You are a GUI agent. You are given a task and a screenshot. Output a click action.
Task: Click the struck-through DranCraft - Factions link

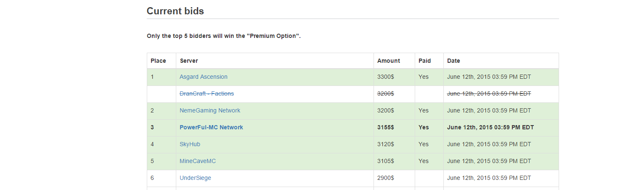click(207, 94)
